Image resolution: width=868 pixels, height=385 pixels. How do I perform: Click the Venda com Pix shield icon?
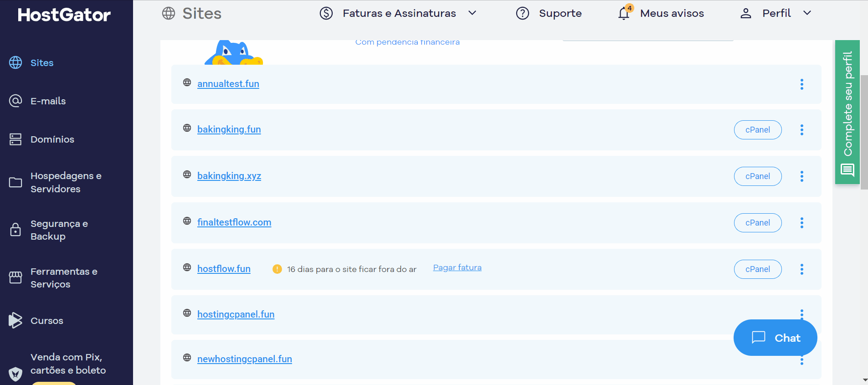pyautogui.click(x=15, y=374)
